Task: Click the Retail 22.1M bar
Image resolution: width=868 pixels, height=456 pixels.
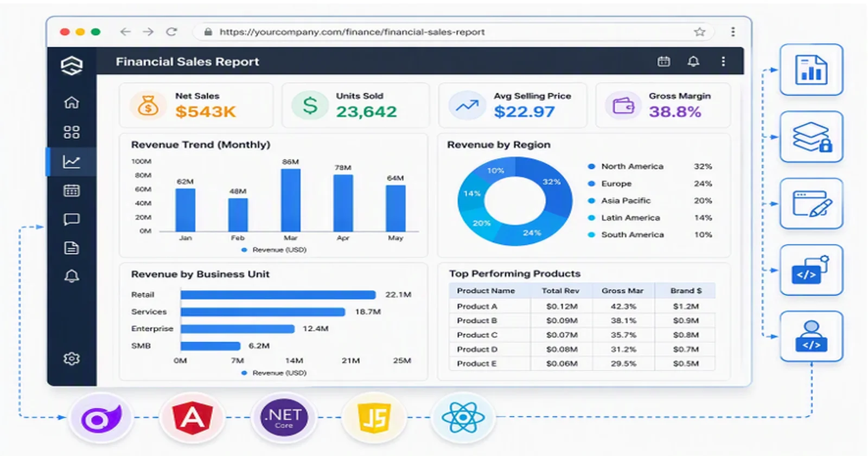Action: click(278, 294)
